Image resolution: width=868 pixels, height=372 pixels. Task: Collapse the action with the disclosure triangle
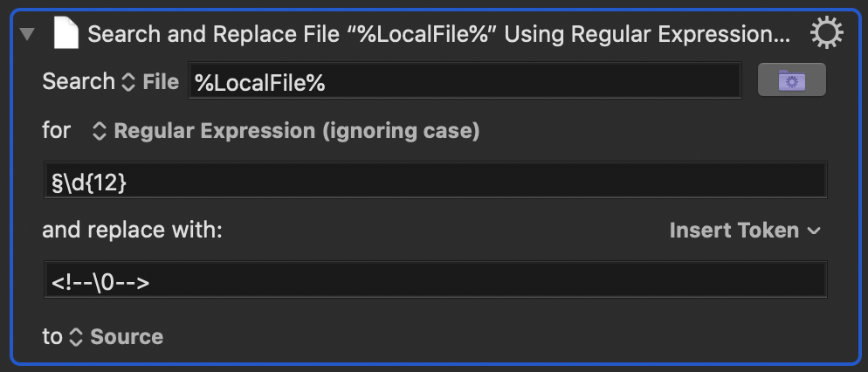point(27,35)
